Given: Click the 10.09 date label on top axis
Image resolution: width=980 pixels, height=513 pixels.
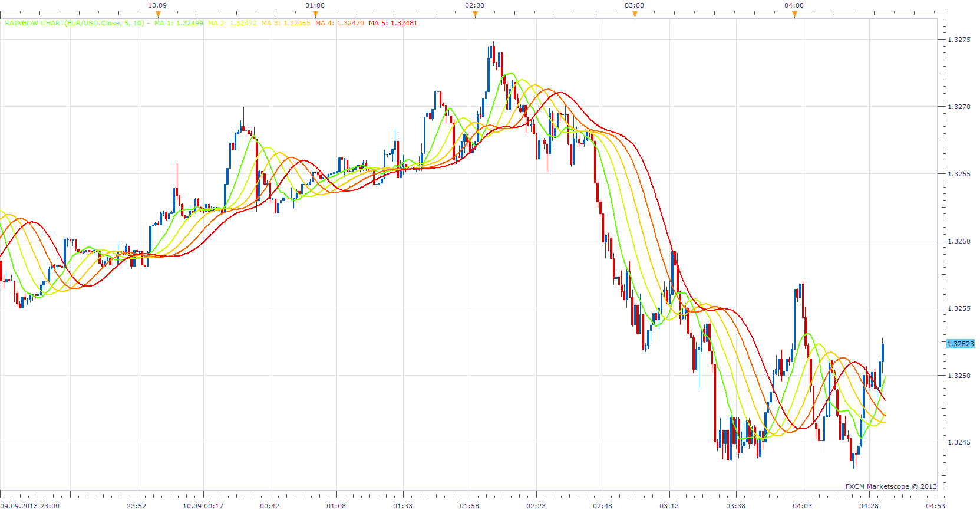Looking at the screenshot, I should pyautogui.click(x=157, y=5).
